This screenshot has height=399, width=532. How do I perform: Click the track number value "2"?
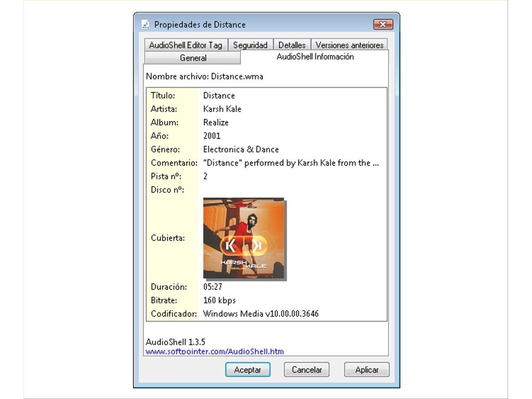pyautogui.click(x=205, y=176)
